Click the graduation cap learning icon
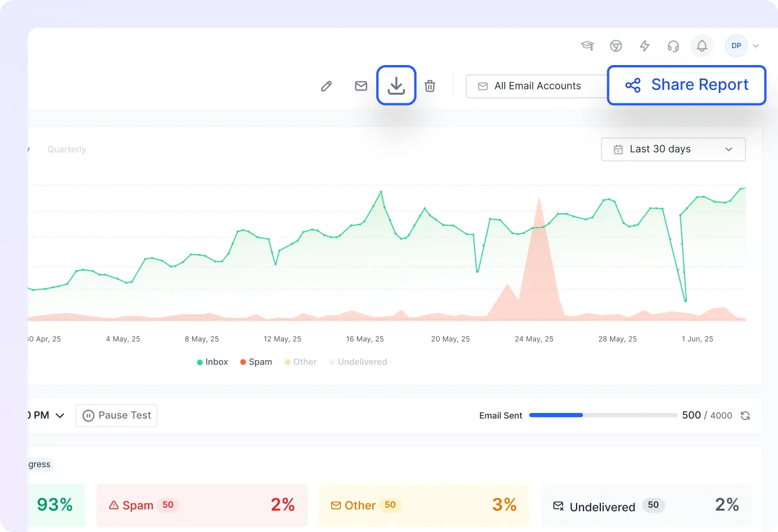This screenshot has height=532, width=778. 587,46
